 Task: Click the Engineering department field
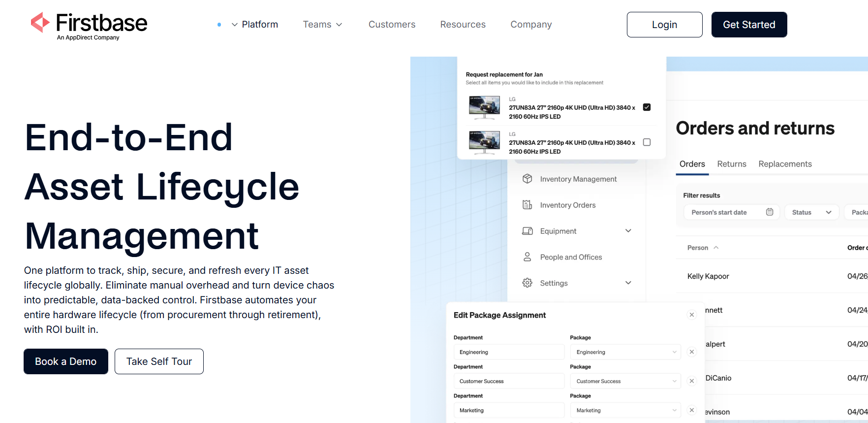pos(509,352)
